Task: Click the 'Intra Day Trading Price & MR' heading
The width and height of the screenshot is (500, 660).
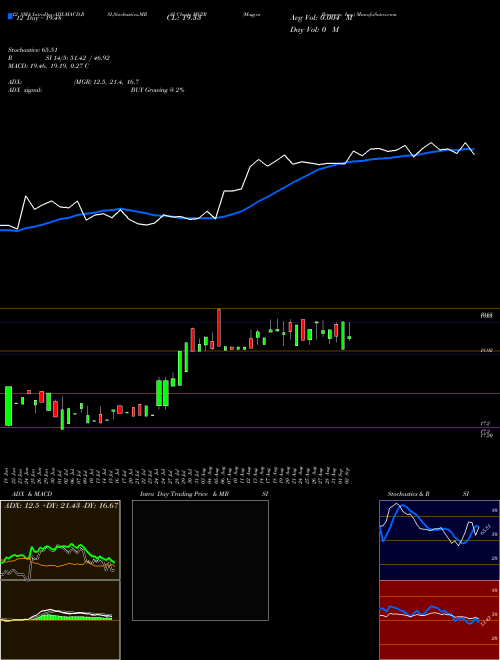Action: [184, 494]
